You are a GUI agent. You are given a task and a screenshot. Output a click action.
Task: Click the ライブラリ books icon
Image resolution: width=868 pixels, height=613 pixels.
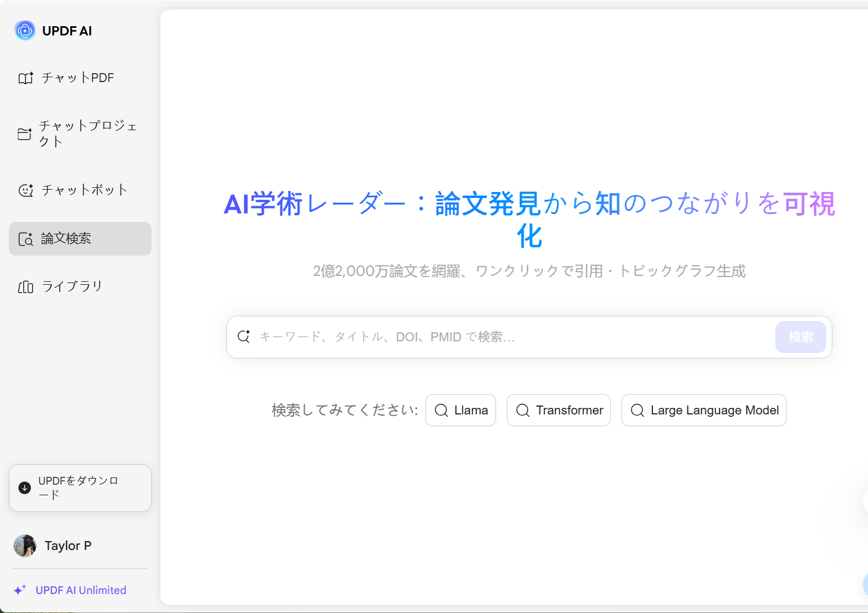[x=26, y=287]
